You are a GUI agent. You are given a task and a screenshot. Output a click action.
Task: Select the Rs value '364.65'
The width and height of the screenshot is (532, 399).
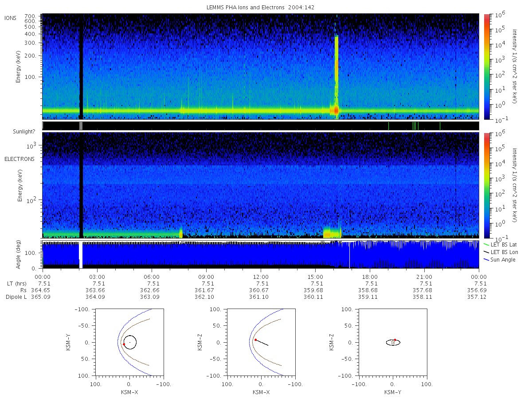40,290
